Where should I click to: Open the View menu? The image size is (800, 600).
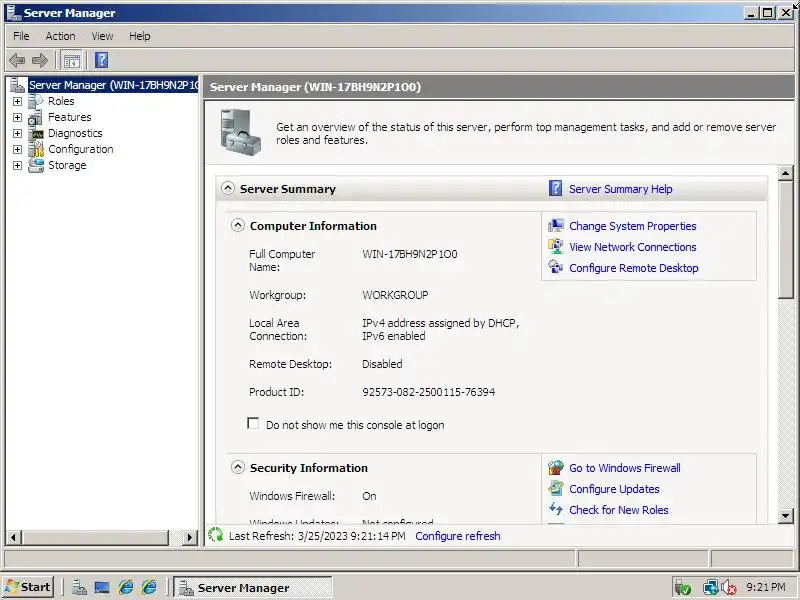click(102, 36)
